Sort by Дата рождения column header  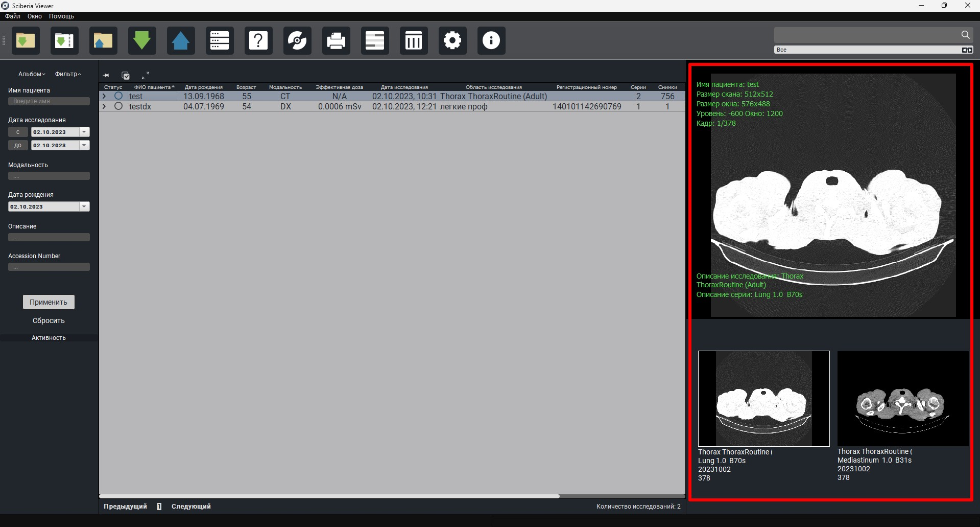tap(204, 87)
